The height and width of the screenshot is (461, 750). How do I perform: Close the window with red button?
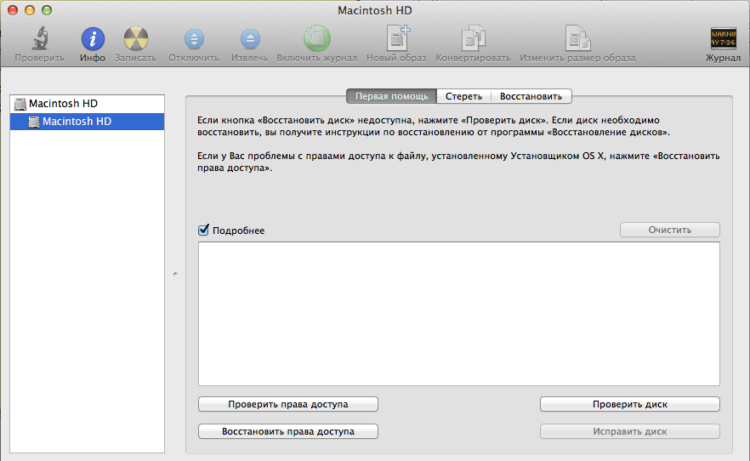click(13, 10)
